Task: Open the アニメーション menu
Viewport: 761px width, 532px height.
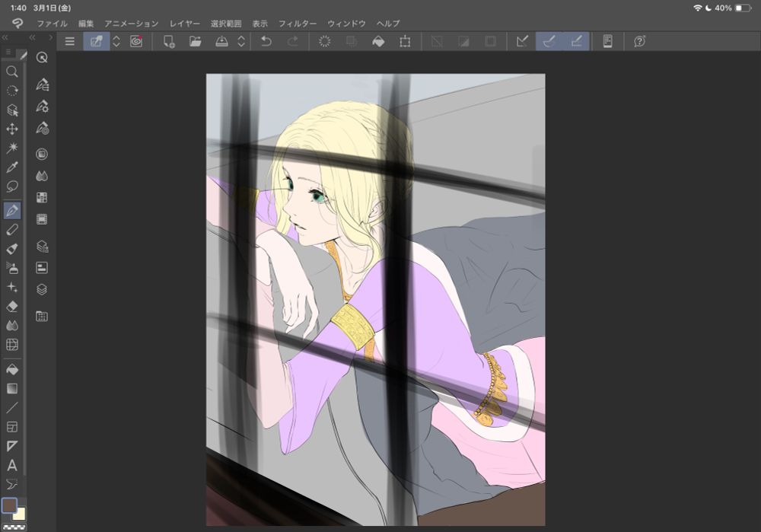Action: (132, 24)
